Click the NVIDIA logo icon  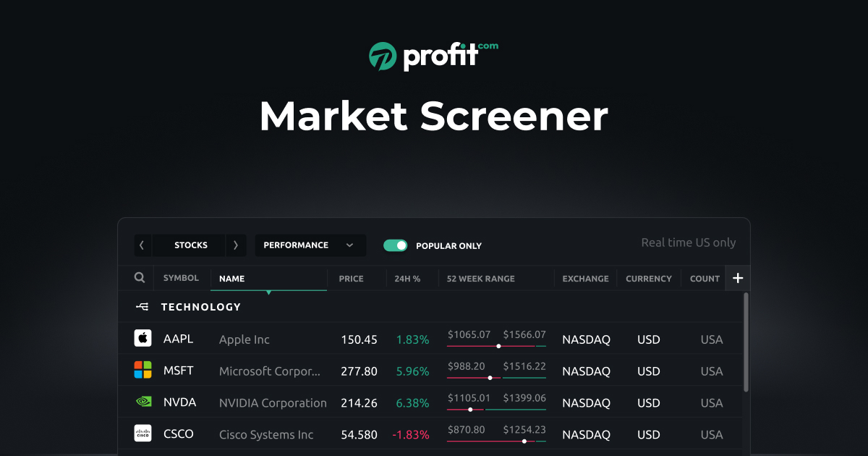[142, 402]
